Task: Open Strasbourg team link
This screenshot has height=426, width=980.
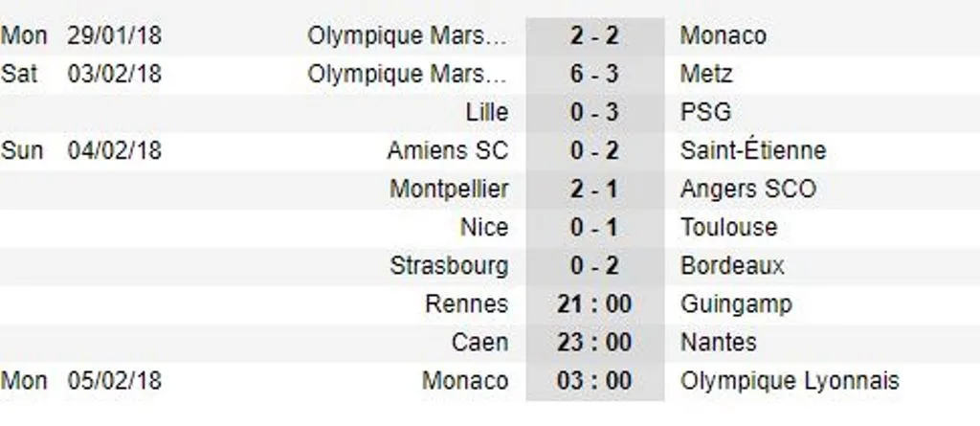Action: (x=449, y=266)
